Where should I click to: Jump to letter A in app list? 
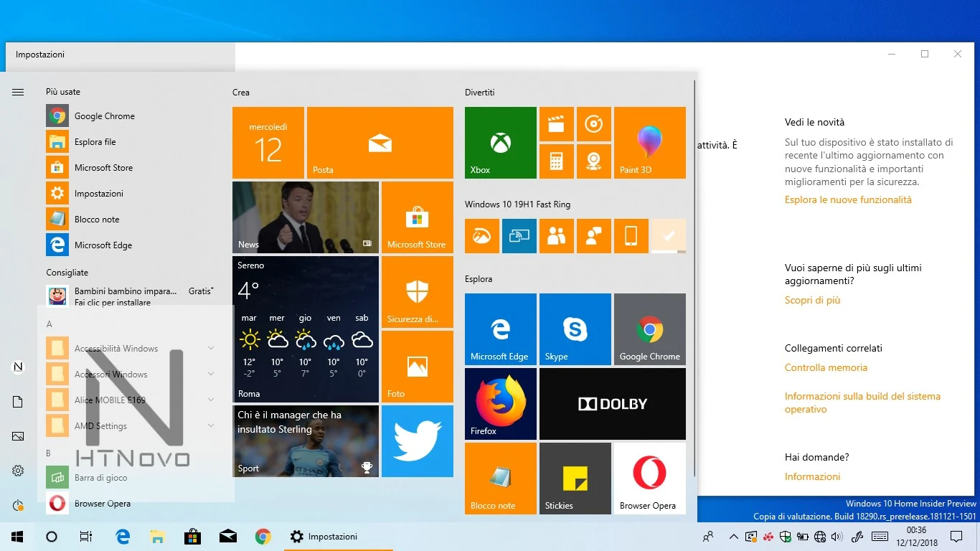click(50, 324)
